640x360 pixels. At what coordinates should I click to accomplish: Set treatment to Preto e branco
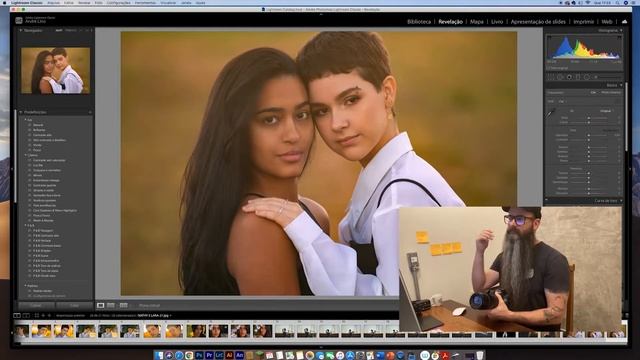[611, 92]
